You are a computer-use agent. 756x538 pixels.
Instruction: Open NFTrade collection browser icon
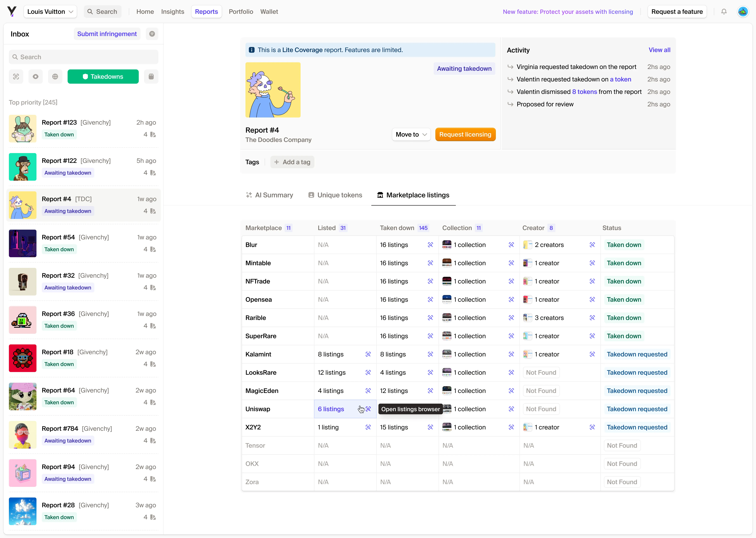511,281
